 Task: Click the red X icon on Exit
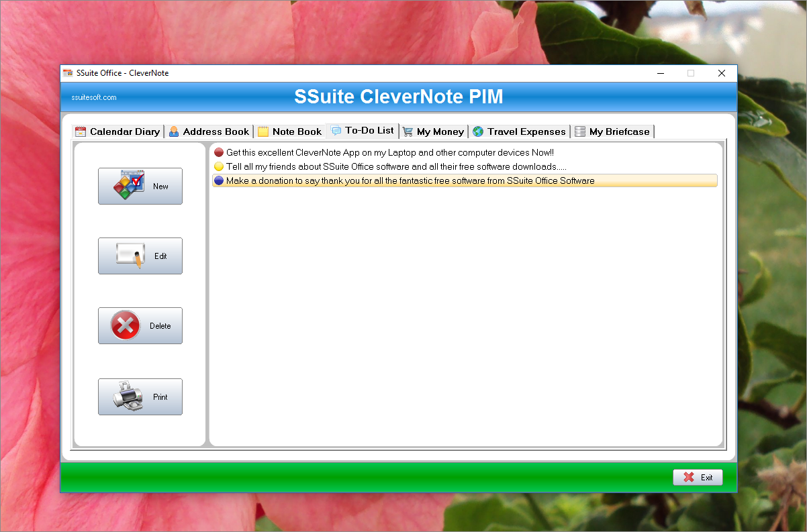689,477
